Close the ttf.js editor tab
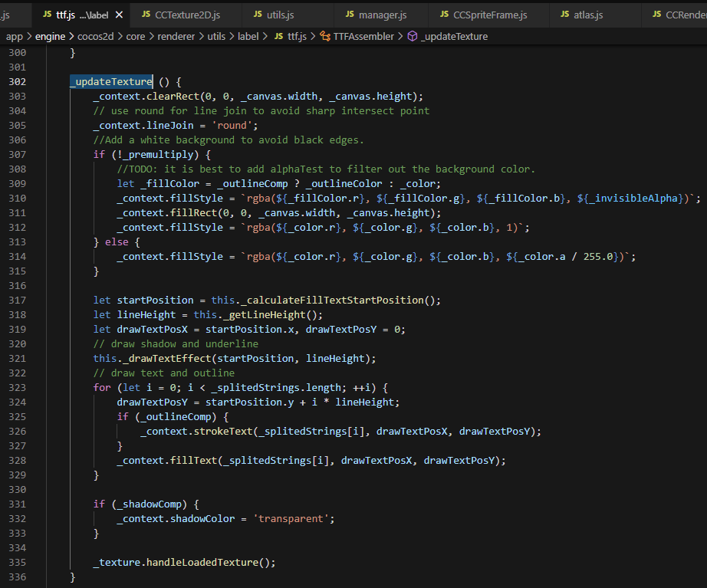Viewport: 707px width, 588px height. pyautogui.click(x=119, y=15)
